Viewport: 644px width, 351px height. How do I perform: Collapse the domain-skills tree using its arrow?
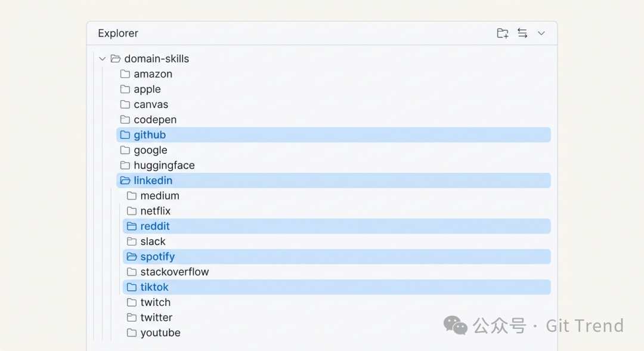102,58
